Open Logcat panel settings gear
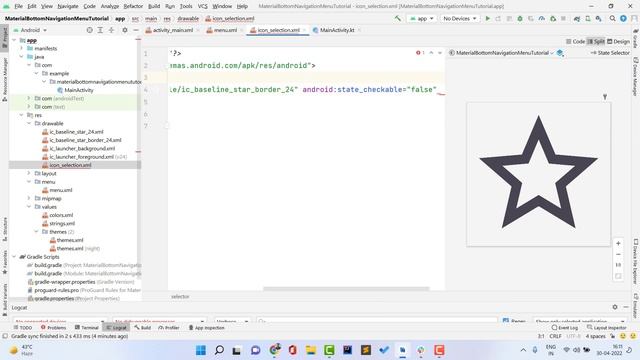Image resolution: width=640 pixels, height=360 pixels. [x=615, y=307]
